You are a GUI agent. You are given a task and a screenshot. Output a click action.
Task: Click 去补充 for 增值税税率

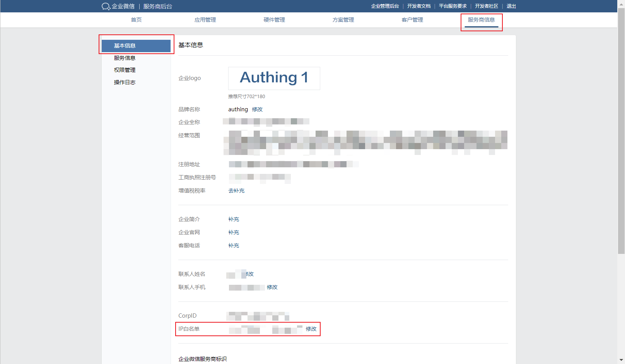tap(236, 191)
